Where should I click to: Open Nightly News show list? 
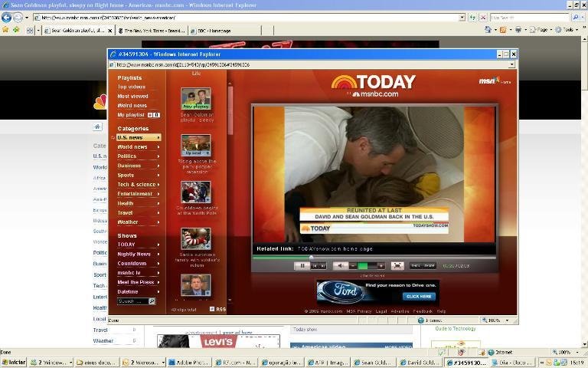pyautogui.click(x=139, y=254)
